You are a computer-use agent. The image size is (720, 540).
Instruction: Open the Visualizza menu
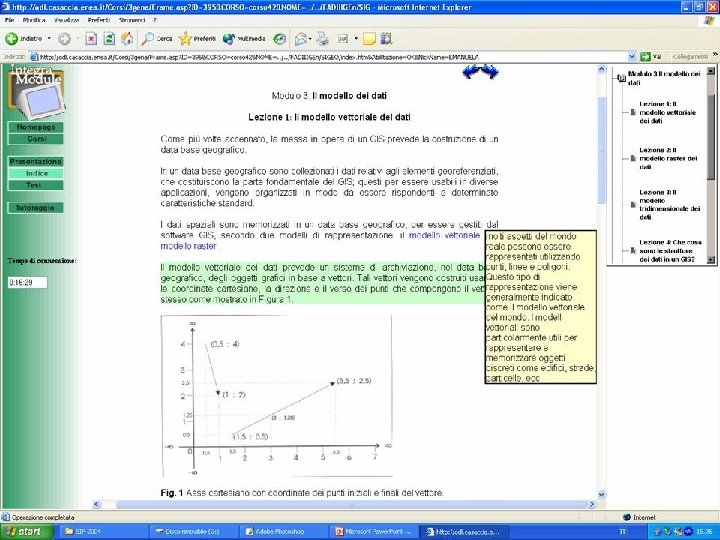(x=67, y=20)
